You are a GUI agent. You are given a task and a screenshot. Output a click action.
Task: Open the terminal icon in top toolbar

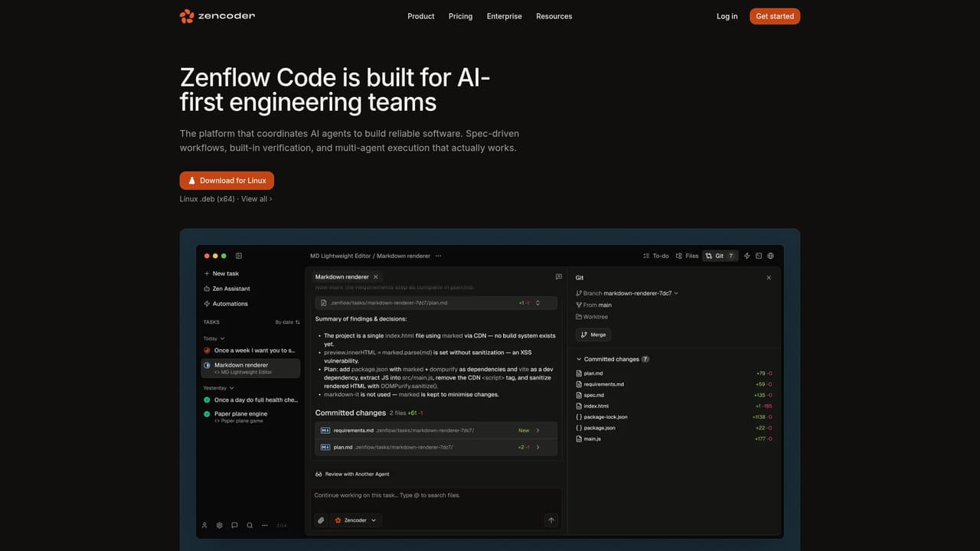click(759, 256)
